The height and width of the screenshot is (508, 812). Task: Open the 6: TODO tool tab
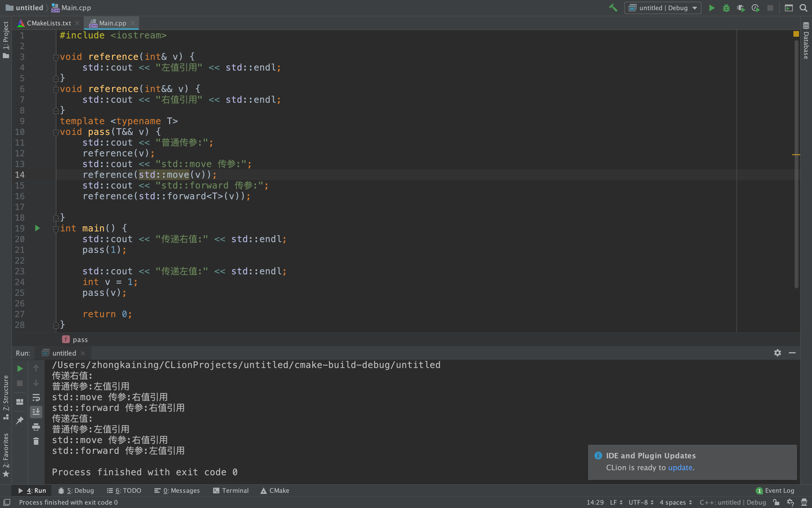click(x=124, y=491)
